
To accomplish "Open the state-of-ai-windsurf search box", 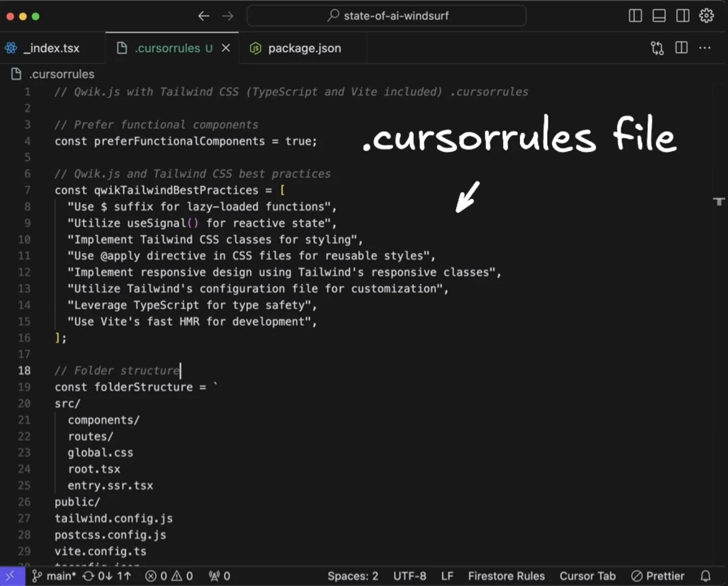I will point(386,16).
